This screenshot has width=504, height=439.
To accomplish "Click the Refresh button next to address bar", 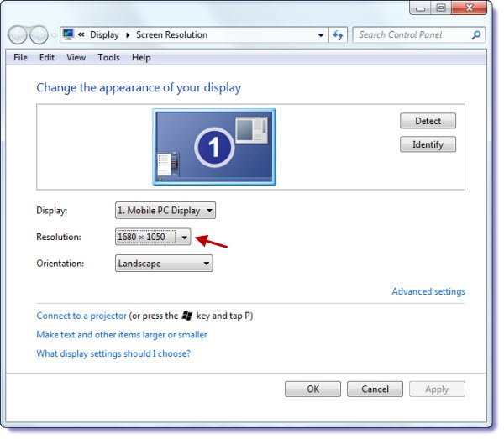I will 338,35.
